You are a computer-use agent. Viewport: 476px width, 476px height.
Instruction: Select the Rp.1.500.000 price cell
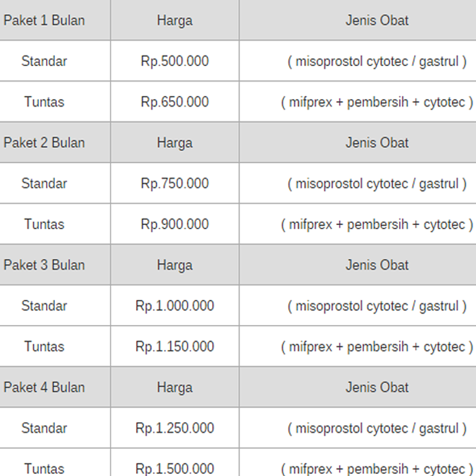175,469
